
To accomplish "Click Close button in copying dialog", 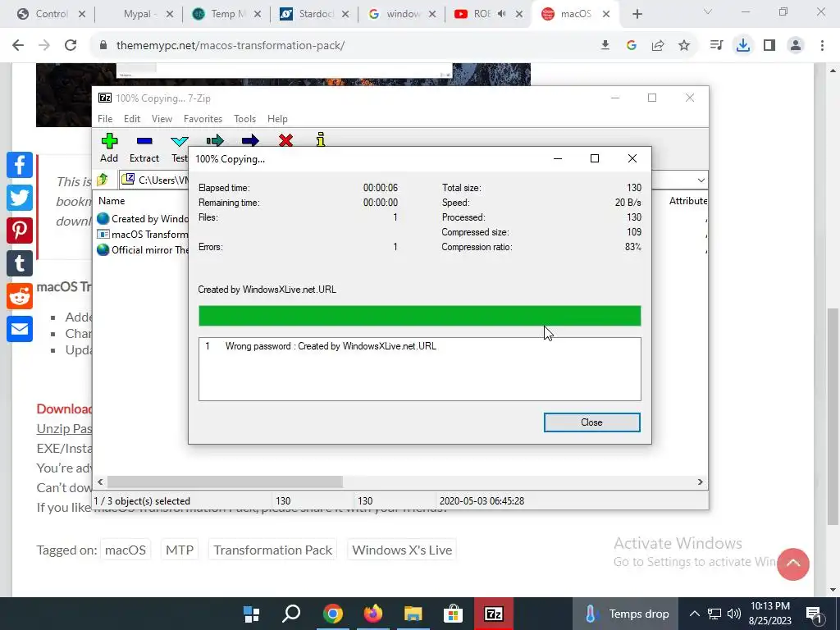I will pos(591,422).
